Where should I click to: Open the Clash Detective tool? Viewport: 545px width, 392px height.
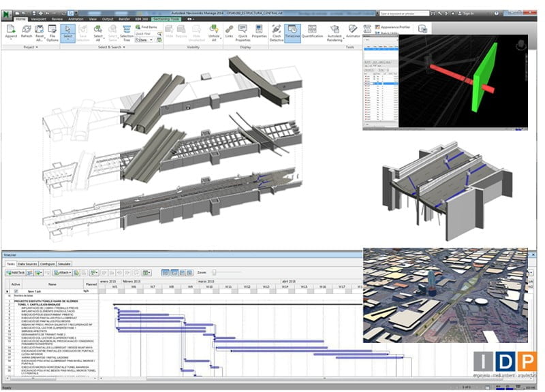coord(277,33)
